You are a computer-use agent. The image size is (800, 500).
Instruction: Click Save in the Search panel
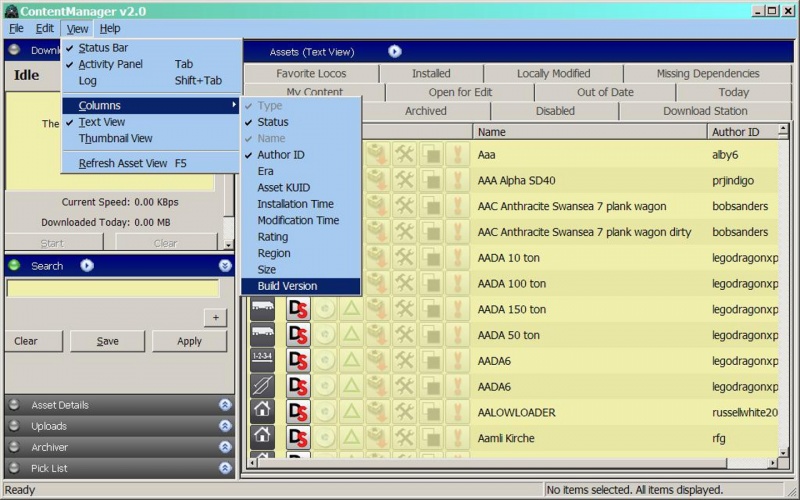point(107,341)
